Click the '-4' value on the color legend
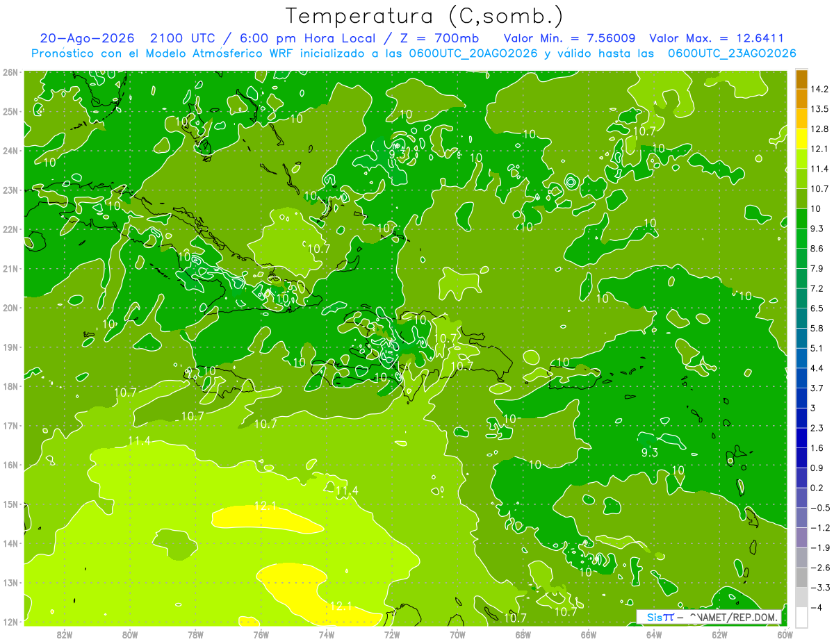 (817, 607)
